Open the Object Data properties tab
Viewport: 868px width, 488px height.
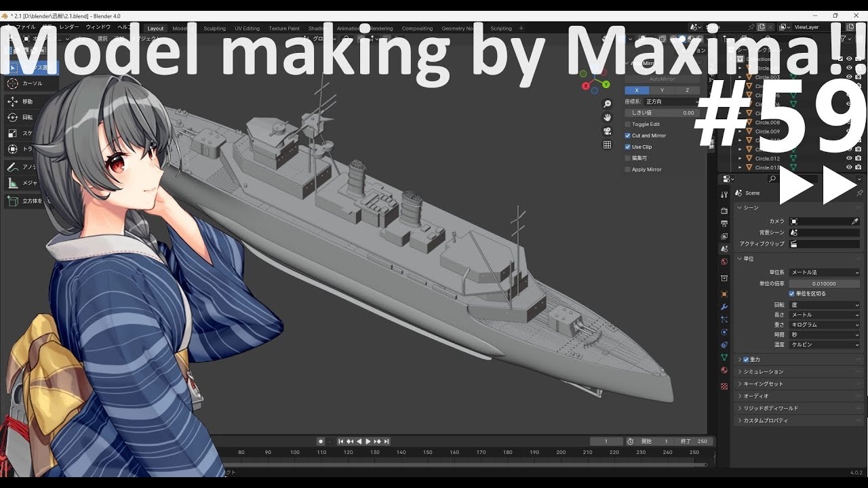click(x=724, y=358)
